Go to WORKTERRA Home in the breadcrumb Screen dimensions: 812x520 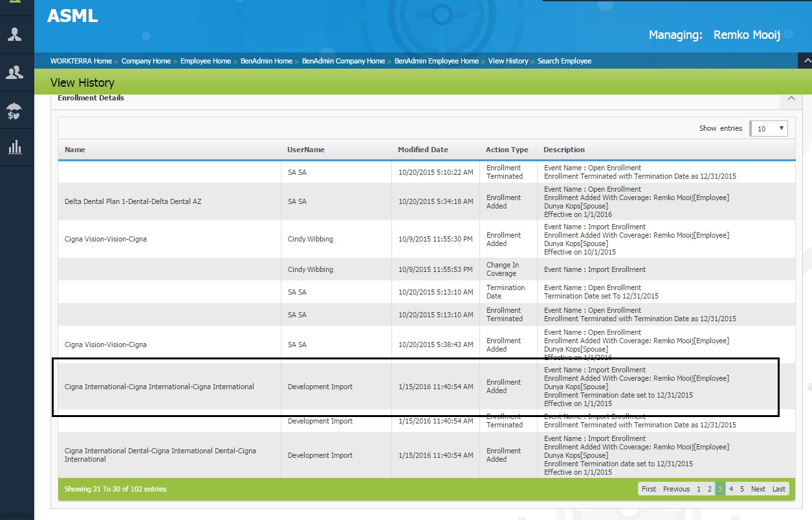[81, 61]
